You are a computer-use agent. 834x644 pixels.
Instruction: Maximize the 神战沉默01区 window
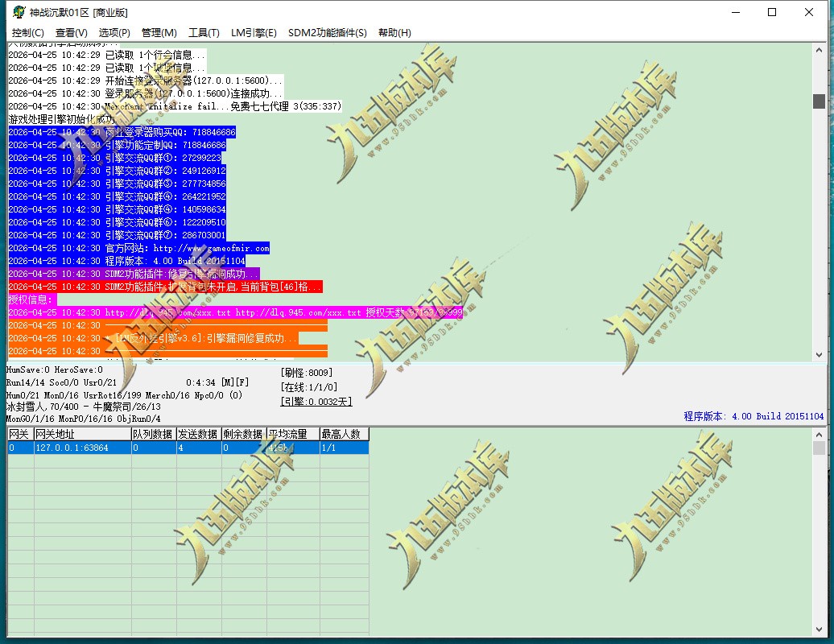coord(772,12)
